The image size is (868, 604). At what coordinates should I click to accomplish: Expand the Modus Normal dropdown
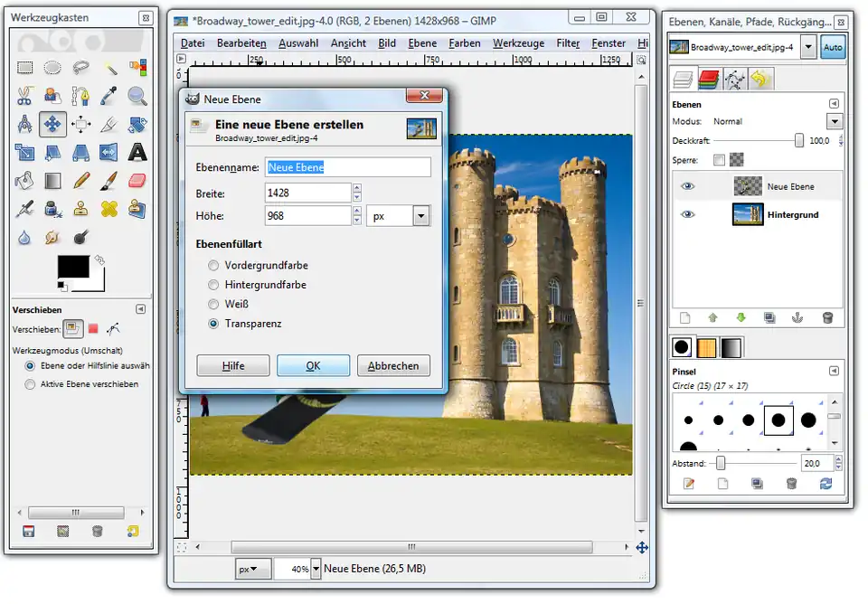tap(834, 121)
